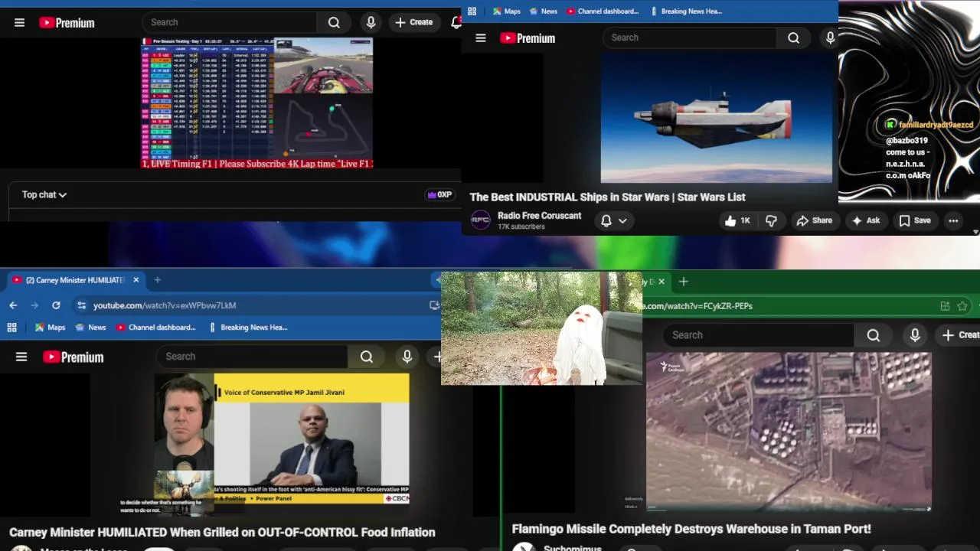Like the Star Wars video
The image size is (980, 551).
737,220
